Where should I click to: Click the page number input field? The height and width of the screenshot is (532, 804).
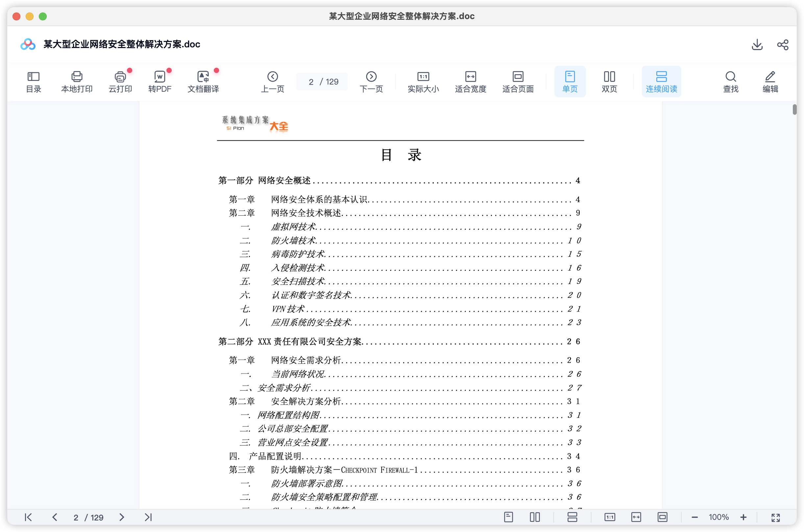(x=321, y=82)
